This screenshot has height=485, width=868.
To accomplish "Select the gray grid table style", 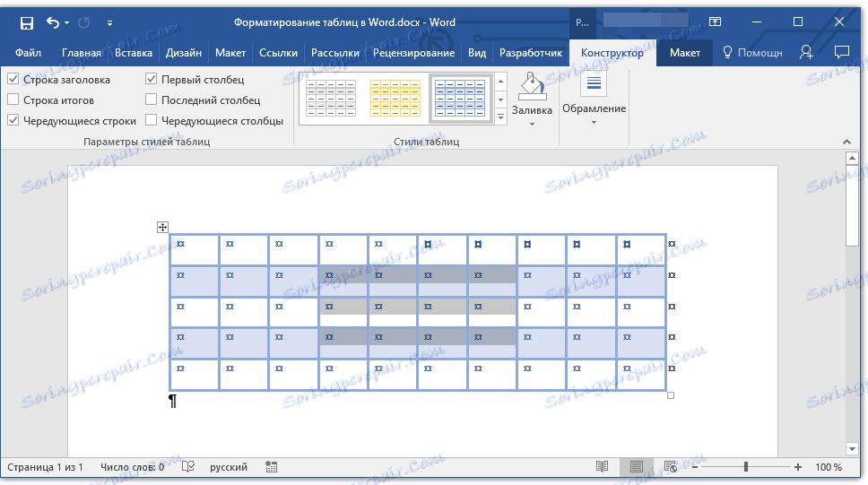I will (331, 98).
